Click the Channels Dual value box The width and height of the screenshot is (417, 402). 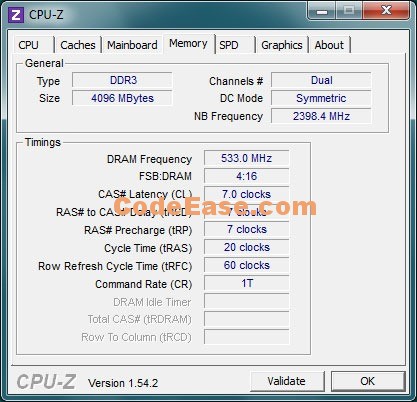point(321,80)
